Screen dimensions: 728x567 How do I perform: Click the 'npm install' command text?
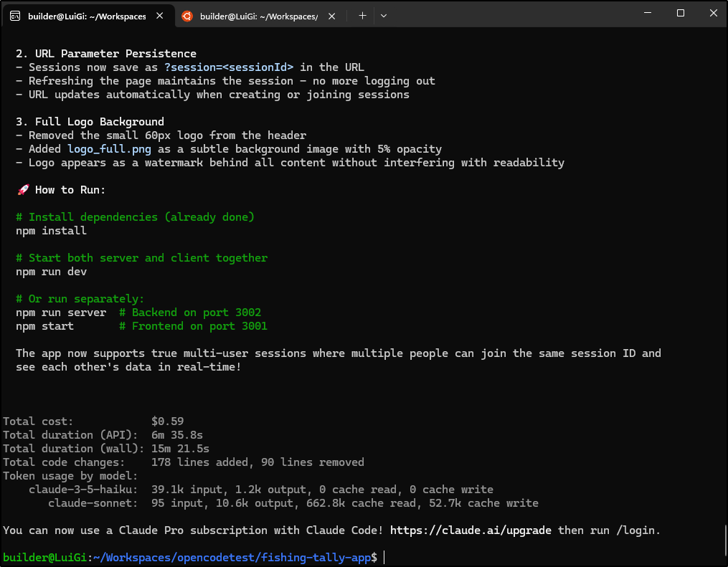(51, 231)
